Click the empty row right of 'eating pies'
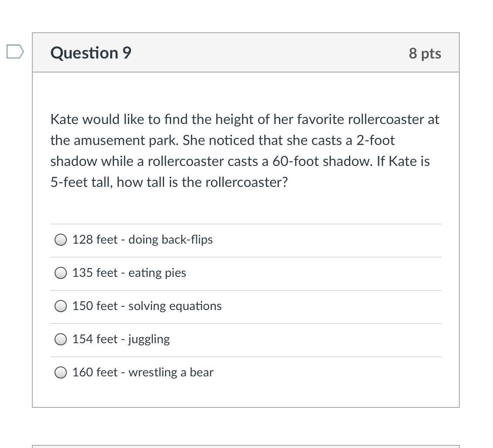Viewport: 493px width, 448px height. (306, 273)
